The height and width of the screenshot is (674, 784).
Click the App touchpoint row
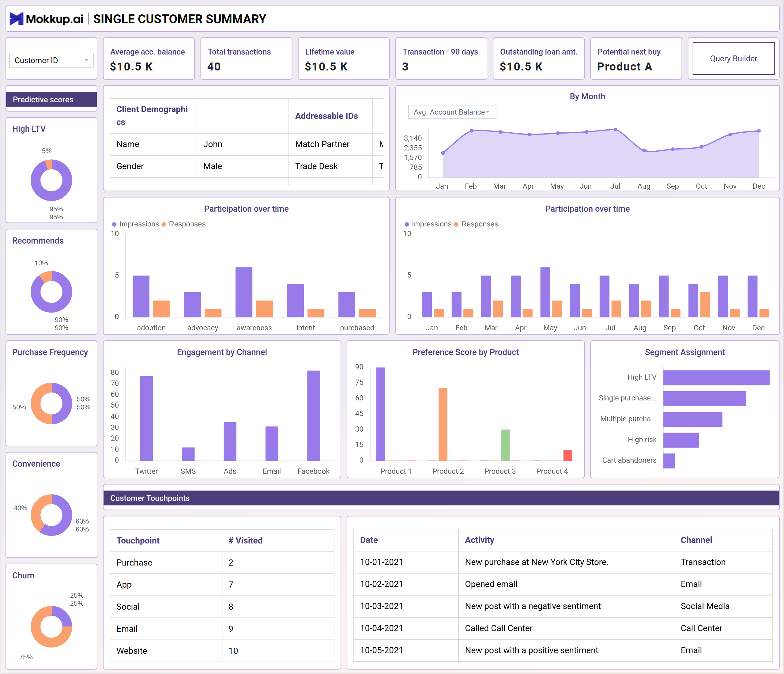222,585
